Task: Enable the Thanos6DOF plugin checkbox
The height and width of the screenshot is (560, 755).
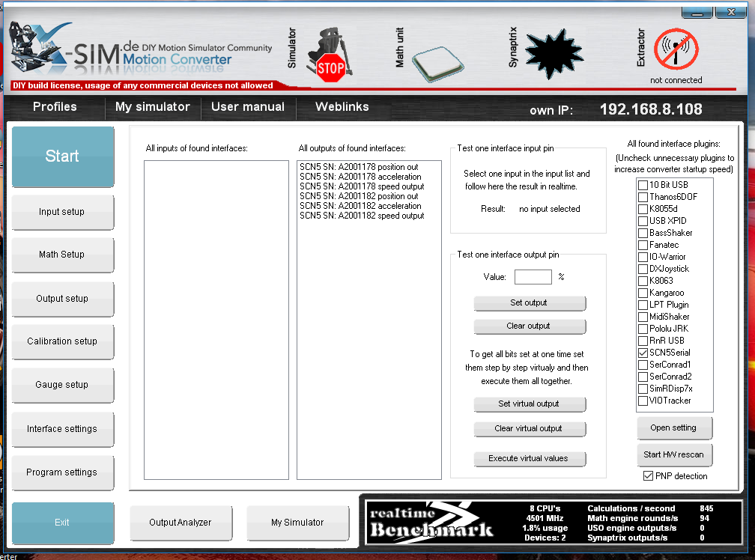Action: click(x=643, y=197)
